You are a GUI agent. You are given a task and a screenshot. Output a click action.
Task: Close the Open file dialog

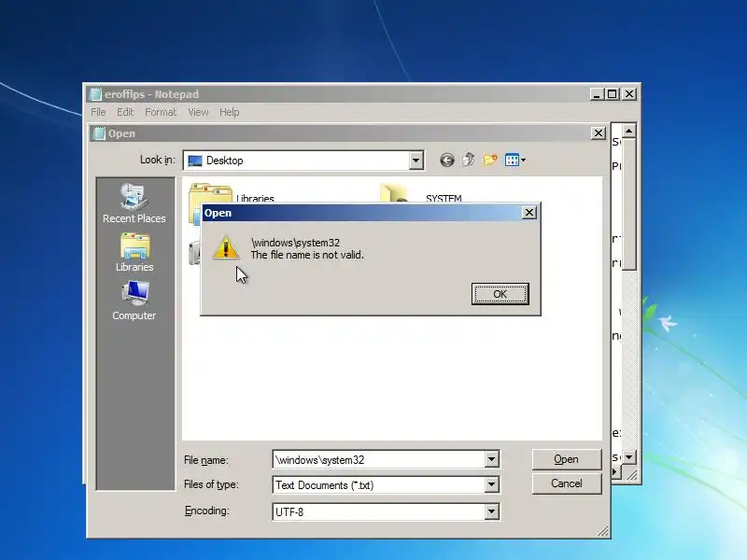pyautogui.click(x=599, y=133)
